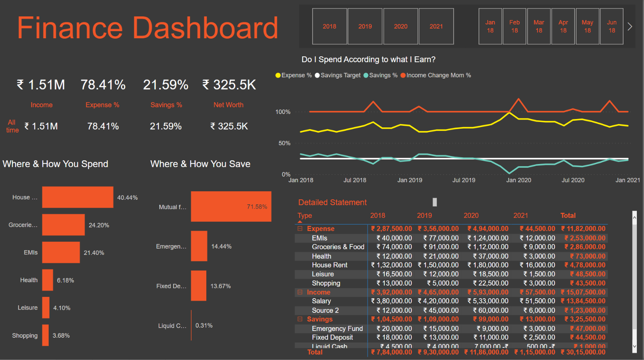
Task: Filter the dashboard to Jan 18
Action: 490,26
